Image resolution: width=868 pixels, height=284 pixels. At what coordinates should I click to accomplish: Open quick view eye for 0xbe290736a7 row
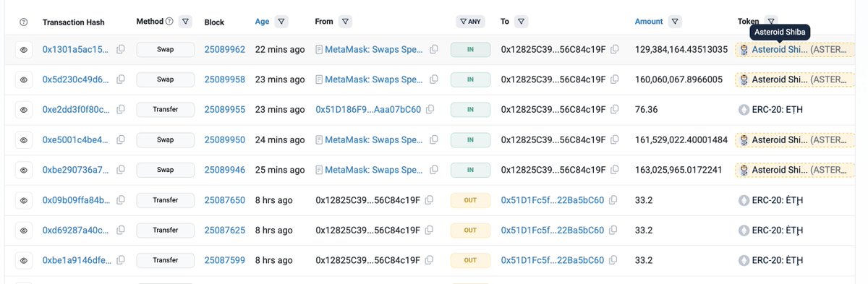24,170
